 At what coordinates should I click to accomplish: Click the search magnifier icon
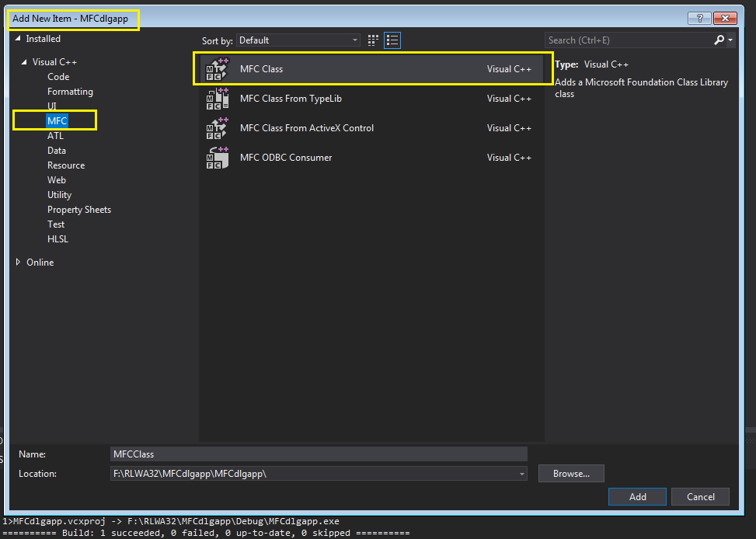(719, 40)
